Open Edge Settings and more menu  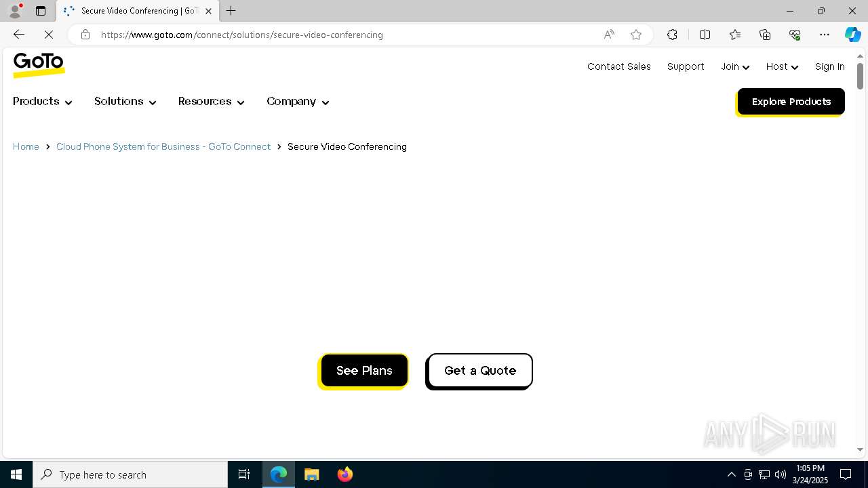click(825, 35)
